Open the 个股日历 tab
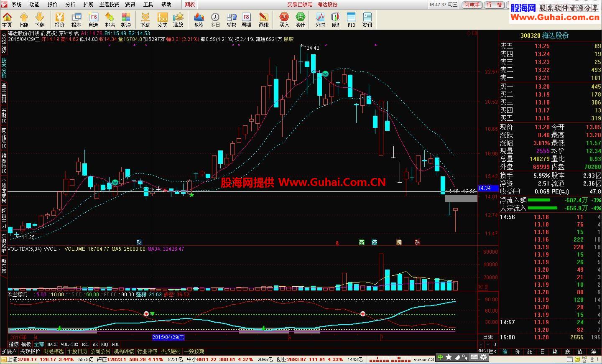The image size is (602, 364). (x=77, y=351)
